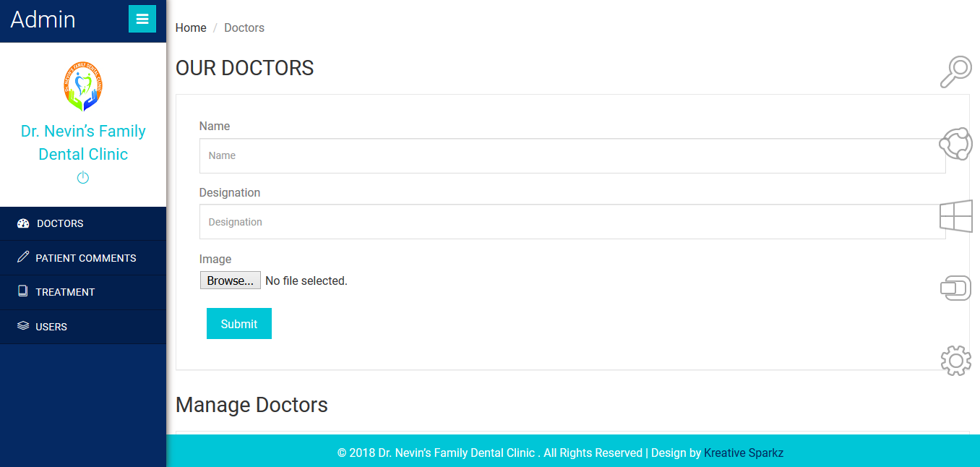The height and width of the screenshot is (467, 980).
Task: Click the layers icon beside Users
Action: pyautogui.click(x=23, y=326)
